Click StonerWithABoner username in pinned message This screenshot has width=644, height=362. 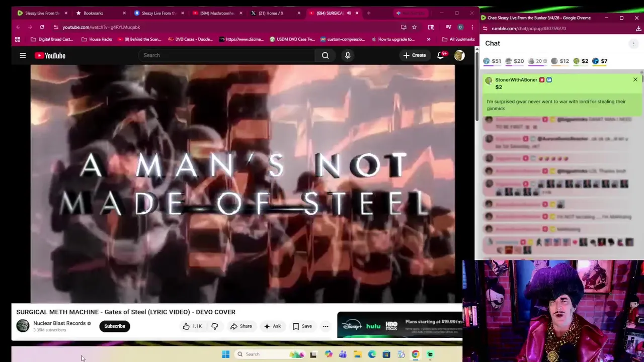[x=516, y=80]
